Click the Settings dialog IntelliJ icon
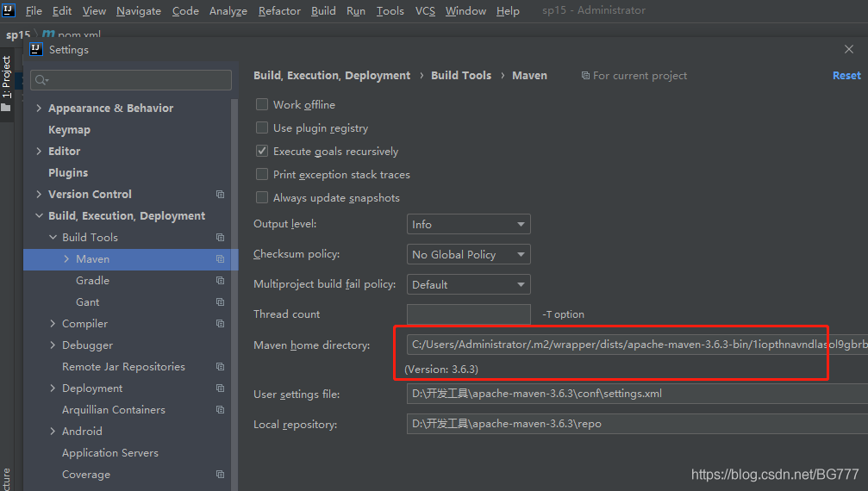The image size is (868, 491). 36,49
